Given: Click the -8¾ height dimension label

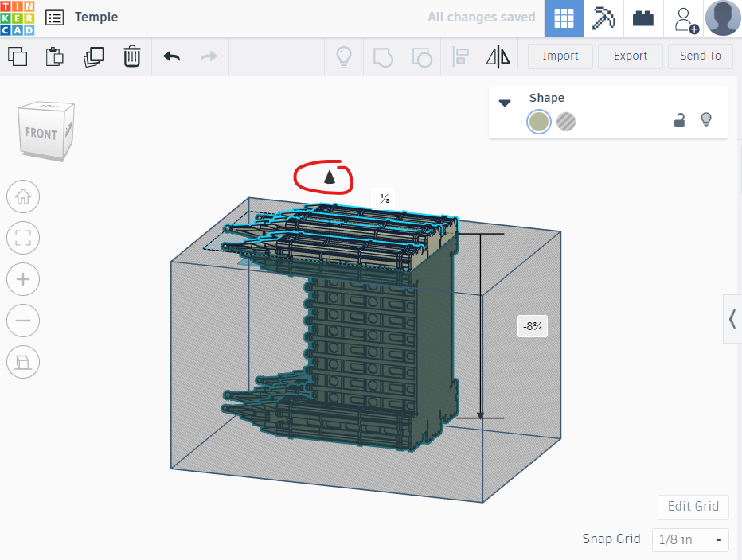Looking at the screenshot, I should (533, 326).
